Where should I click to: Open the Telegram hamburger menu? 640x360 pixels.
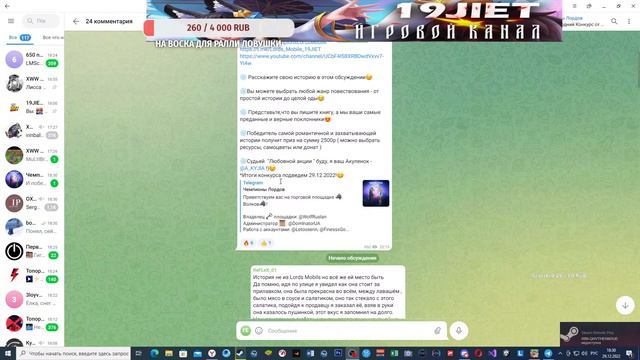coord(11,21)
